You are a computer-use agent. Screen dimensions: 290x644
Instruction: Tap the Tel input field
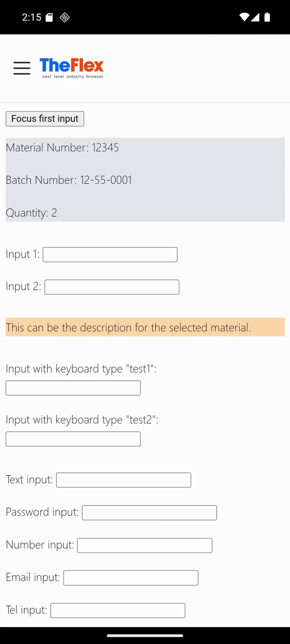(x=118, y=610)
